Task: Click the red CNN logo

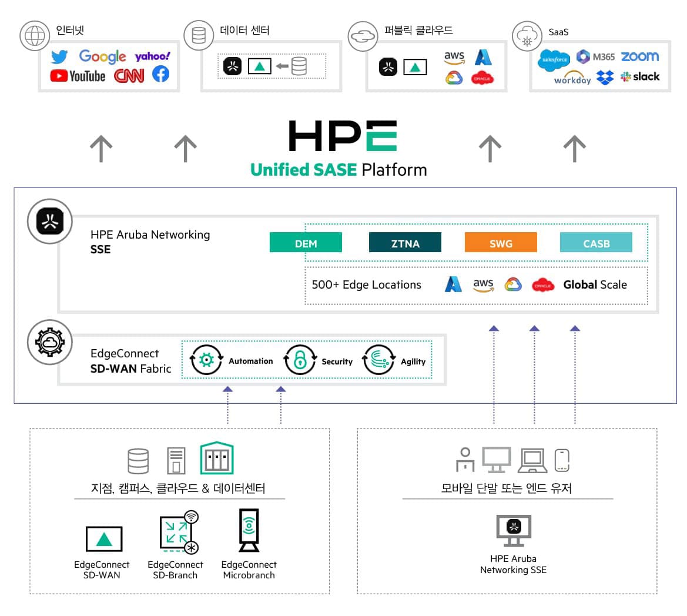Action: (x=129, y=76)
